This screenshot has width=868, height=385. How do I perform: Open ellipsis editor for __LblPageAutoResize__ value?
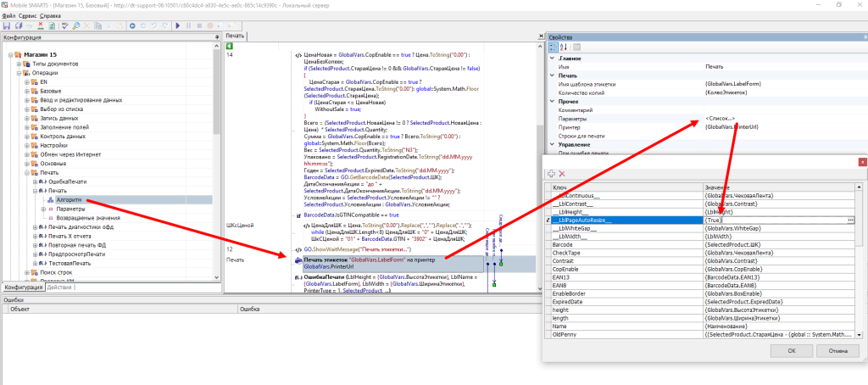pyautogui.click(x=850, y=220)
